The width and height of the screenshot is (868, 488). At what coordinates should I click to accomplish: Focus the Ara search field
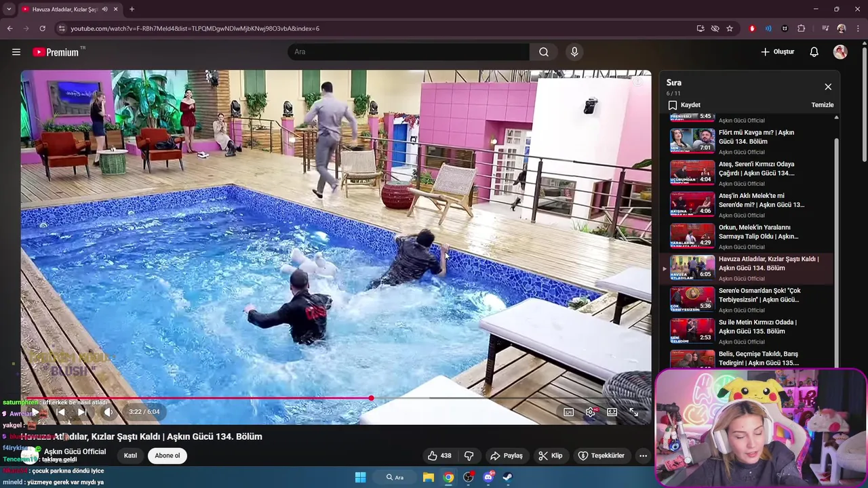coord(408,52)
